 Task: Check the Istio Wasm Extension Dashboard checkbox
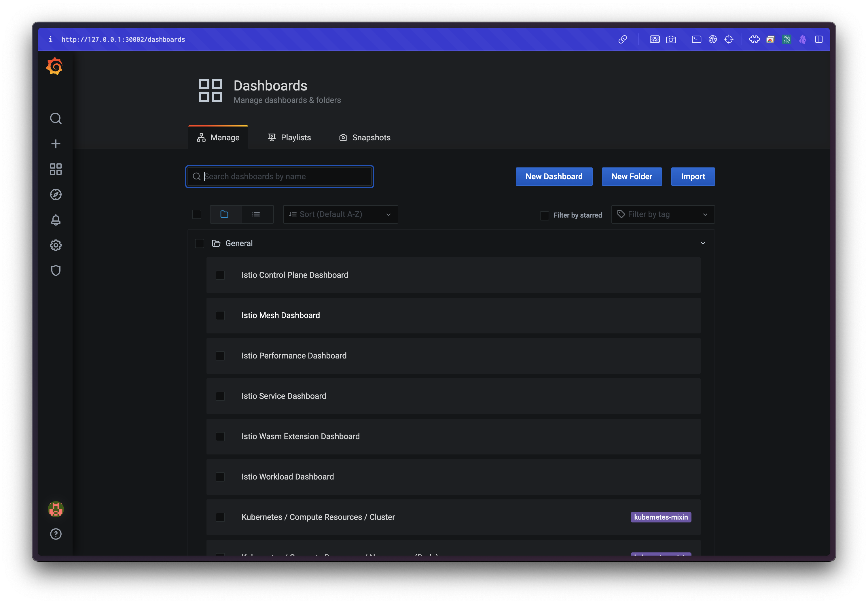(x=220, y=437)
